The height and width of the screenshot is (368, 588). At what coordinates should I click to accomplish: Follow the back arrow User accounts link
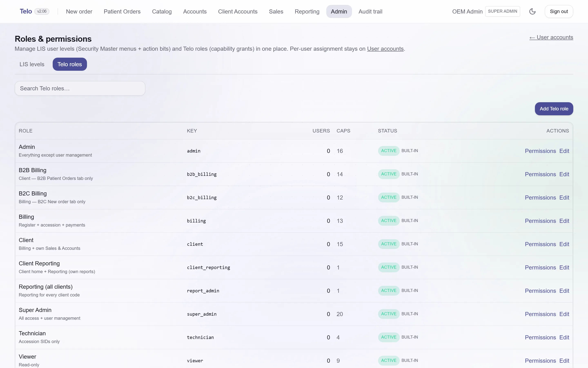551,37
